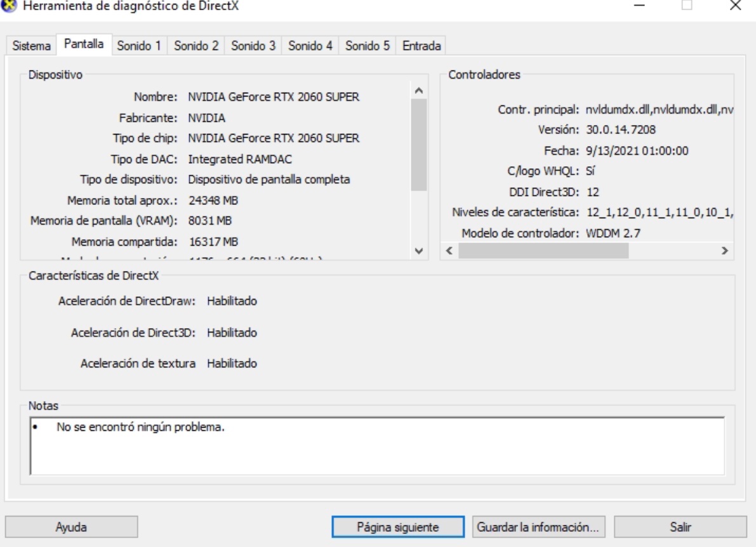Go to Página siguiente

tap(398, 527)
